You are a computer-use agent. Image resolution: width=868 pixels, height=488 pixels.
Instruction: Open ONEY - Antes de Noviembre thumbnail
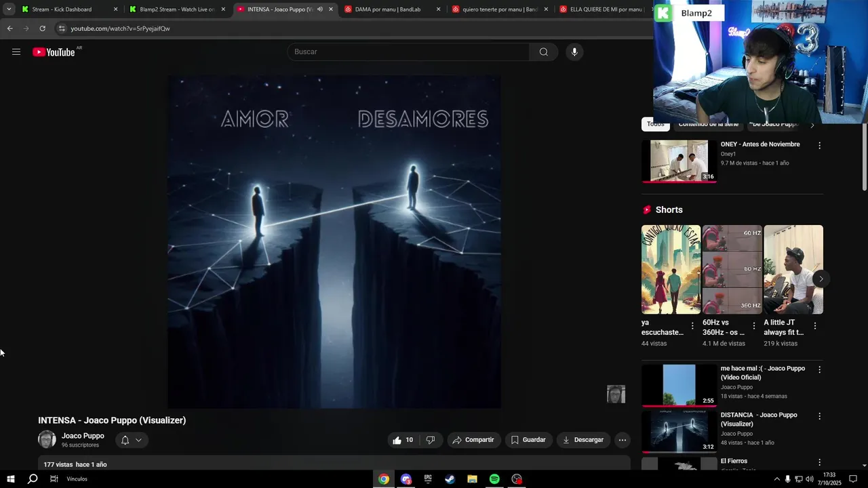click(679, 161)
